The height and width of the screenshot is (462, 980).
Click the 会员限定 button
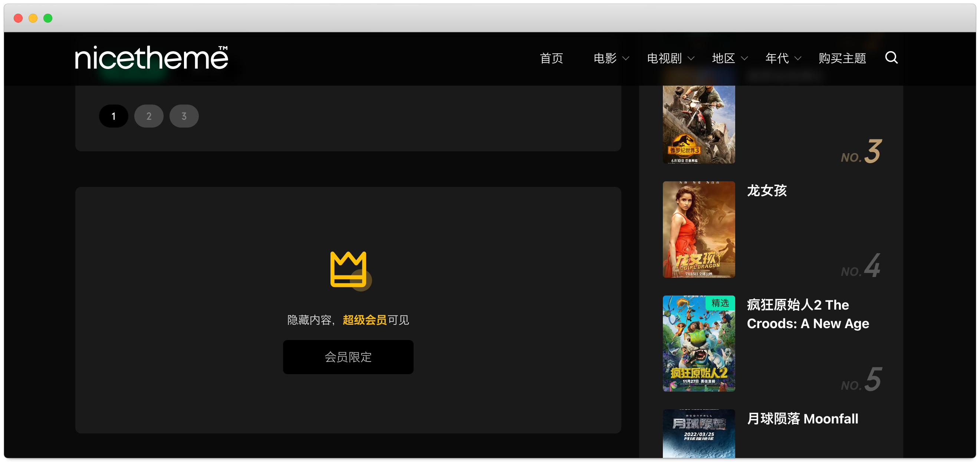tap(348, 357)
